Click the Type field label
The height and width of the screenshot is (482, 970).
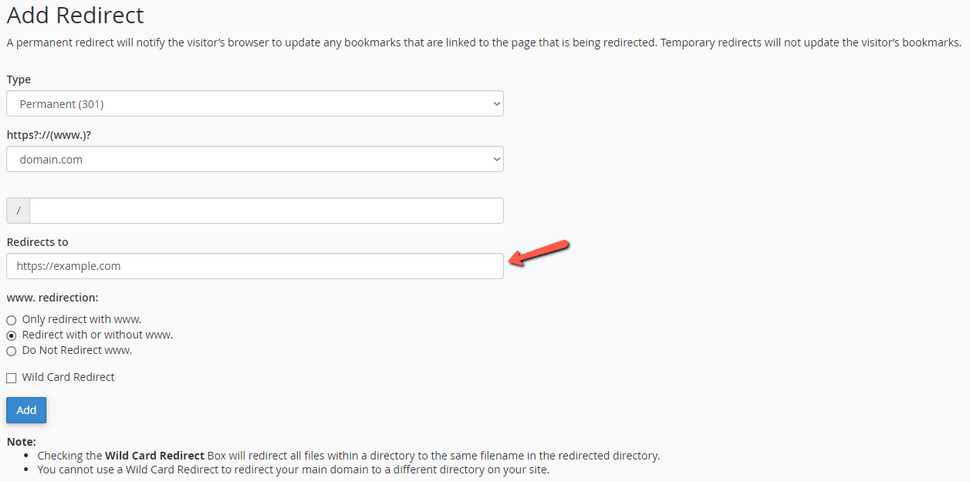point(19,79)
